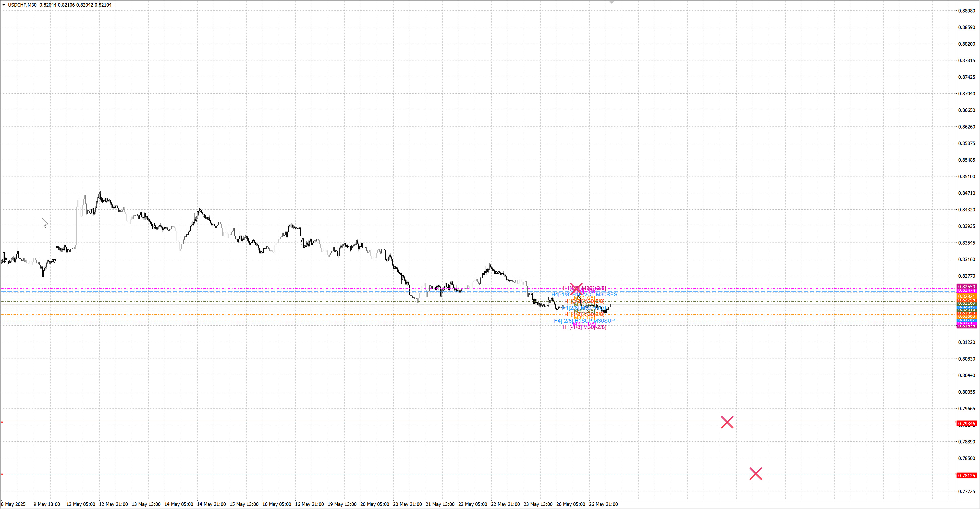Click the 'H4[-2/8] H1SUP M30SUP' label
980x509 pixels.
click(584, 321)
